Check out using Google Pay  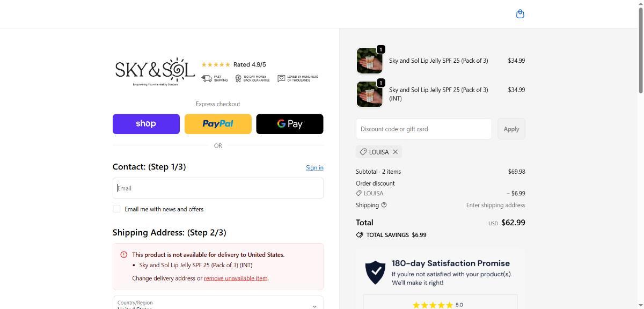(x=290, y=124)
